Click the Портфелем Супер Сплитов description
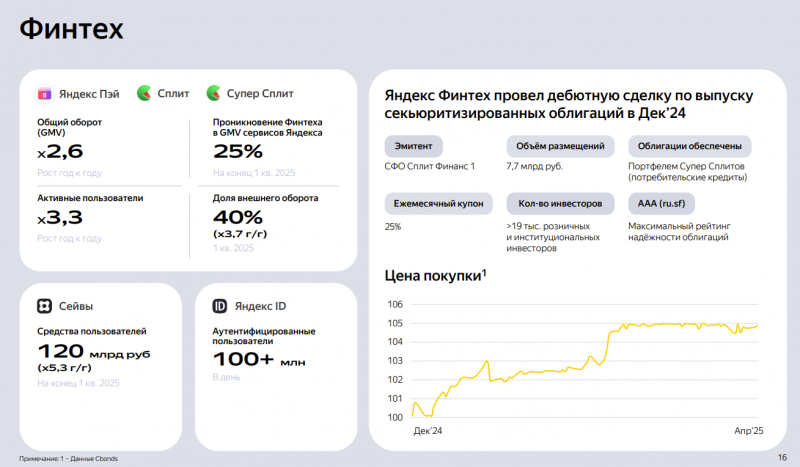Viewport: 800px width, 467px height. [688, 172]
